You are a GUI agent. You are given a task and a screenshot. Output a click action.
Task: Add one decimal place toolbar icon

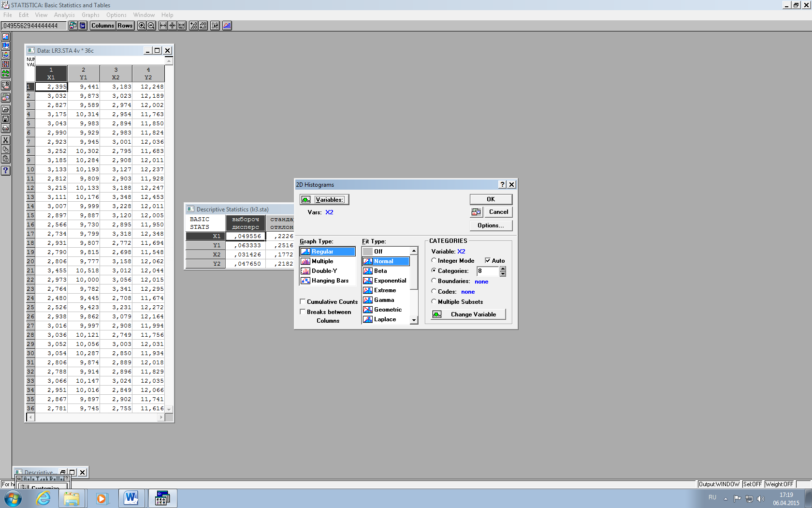click(193, 26)
